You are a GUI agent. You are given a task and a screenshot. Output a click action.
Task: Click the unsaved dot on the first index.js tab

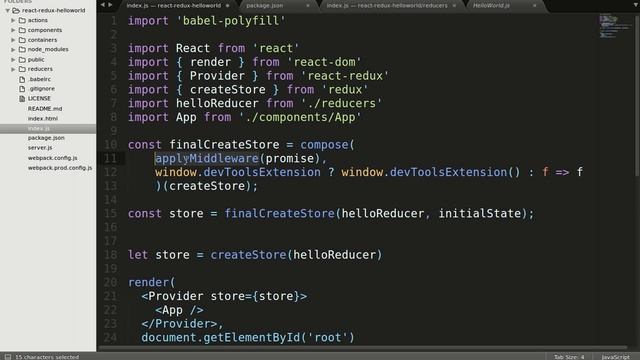click(x=227, y=6)
